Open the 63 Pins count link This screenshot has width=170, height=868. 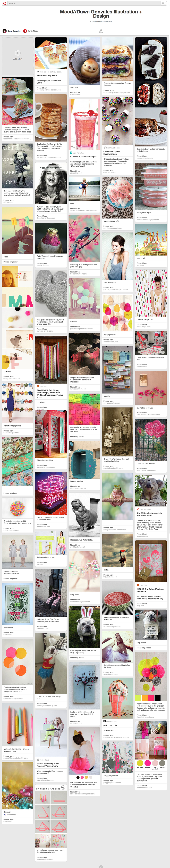pos(101,31)
